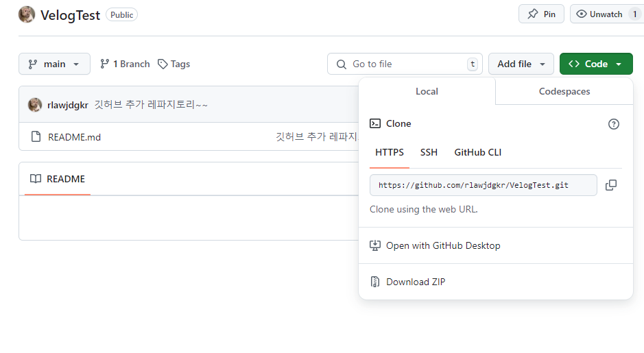Click the caret arrow on Add file
This screenshot has height=353, width=644.
[x=542, y=64]
